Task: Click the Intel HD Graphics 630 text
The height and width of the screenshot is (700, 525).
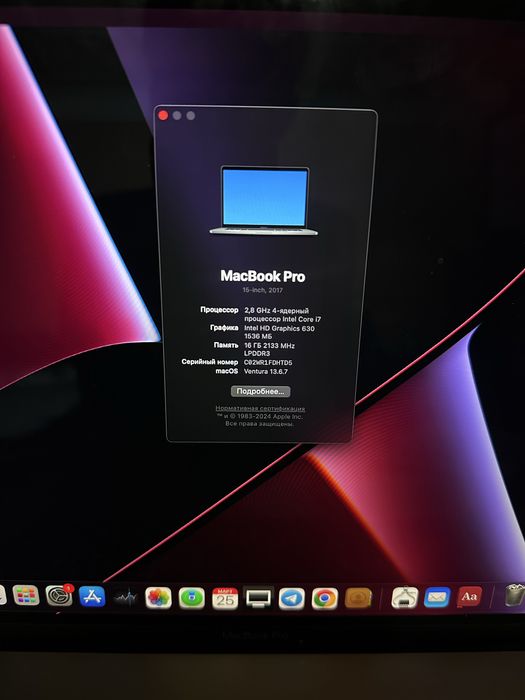Action: [x=279, y=328]
